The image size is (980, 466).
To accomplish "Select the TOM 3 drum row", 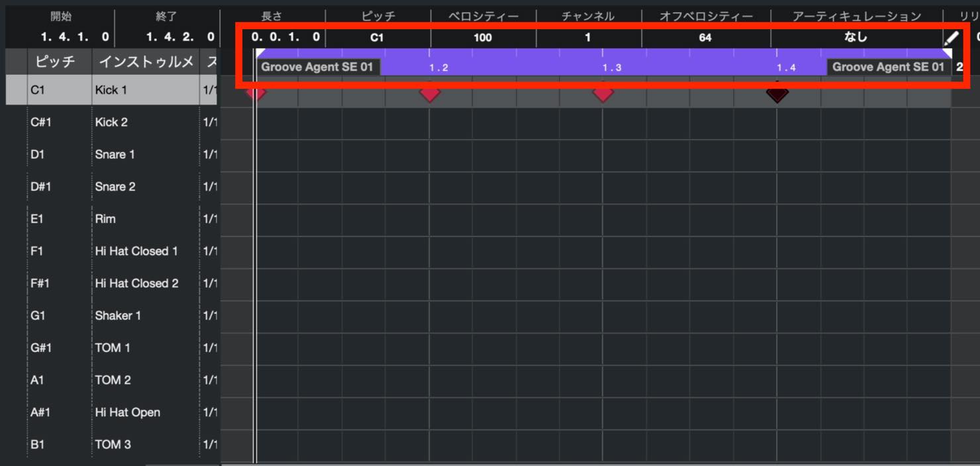I will pyautogui.click(x=113, y=444).
